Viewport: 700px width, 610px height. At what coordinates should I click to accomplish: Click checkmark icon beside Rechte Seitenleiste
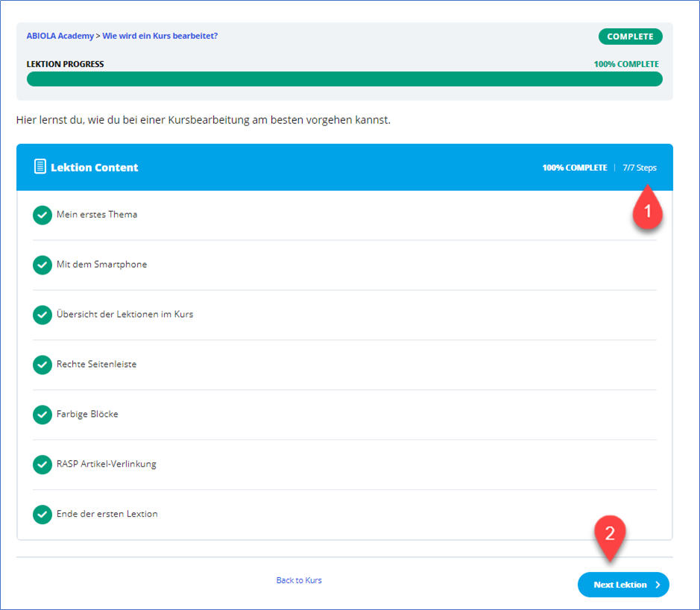pyautogui.click(x=42, y=365)
